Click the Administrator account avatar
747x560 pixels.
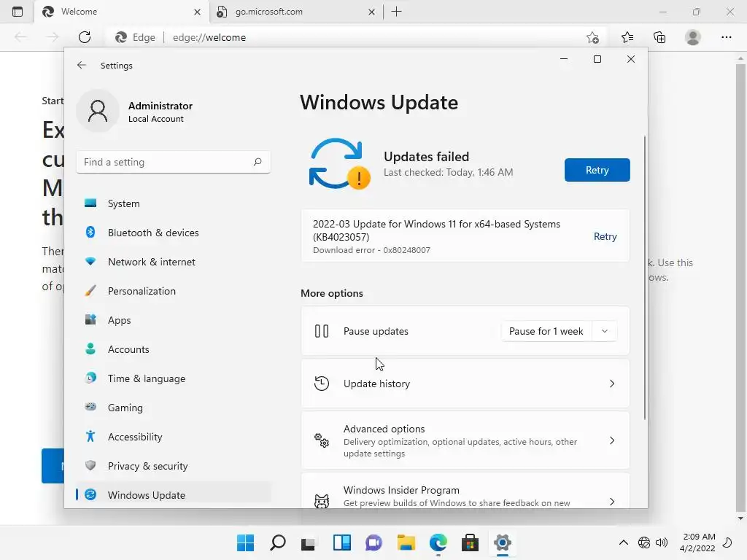coord(98,111)
